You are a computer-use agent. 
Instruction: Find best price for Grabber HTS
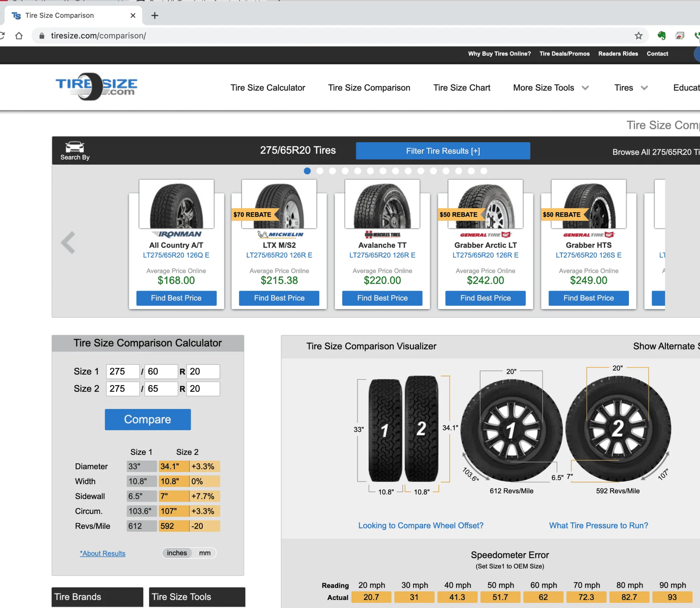coord(589,298)
